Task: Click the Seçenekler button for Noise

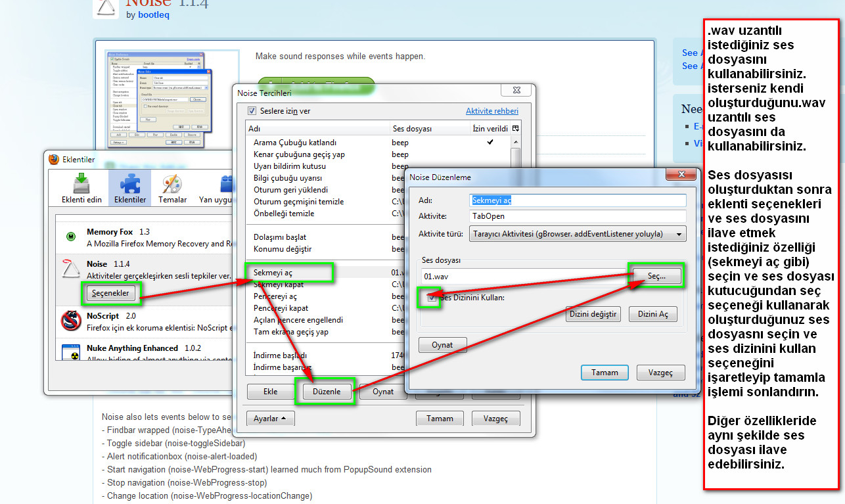Action: (111, 292)
